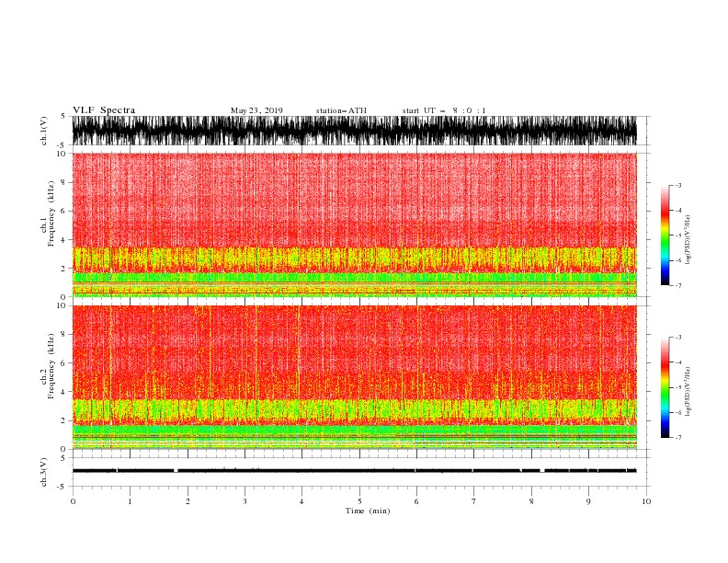The width and height of the screenshot is (728, 563).
Task: Select the ch.2 colorbar "log(PSD)(V²/Hz)" label
Action: tap(688, 391)
